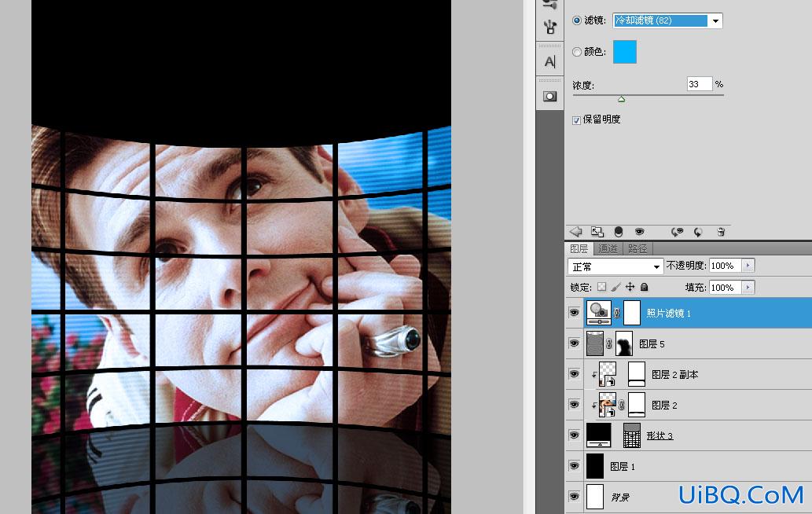Click the view previous state icon
The width and height of the screenshot is (812, 514).
pos(677,232)
